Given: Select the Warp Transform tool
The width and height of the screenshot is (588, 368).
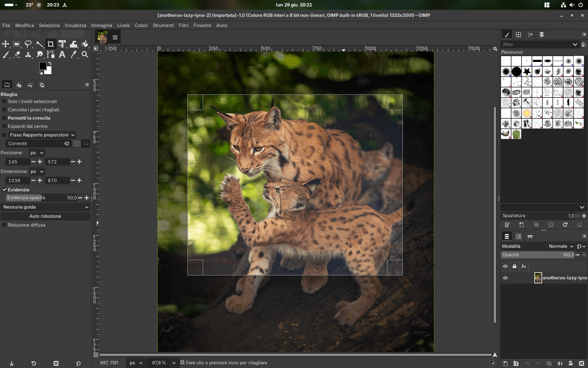Looking at the screenshot, I should point(73,44).
